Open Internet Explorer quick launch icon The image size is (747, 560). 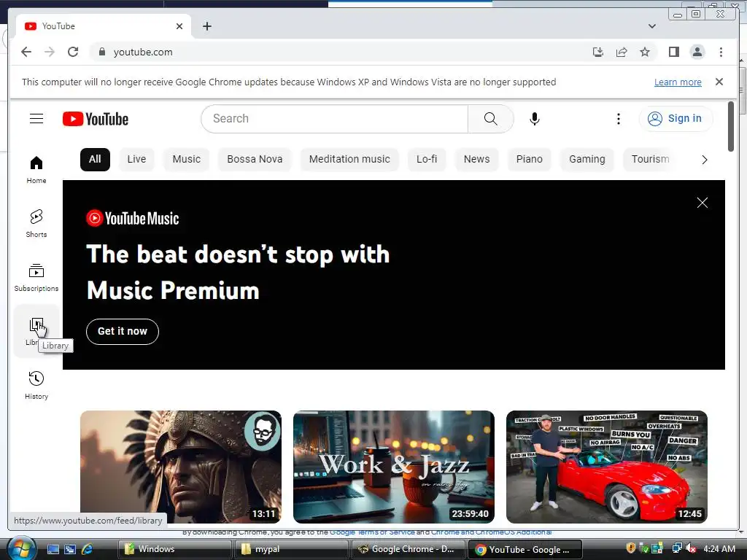88,549
